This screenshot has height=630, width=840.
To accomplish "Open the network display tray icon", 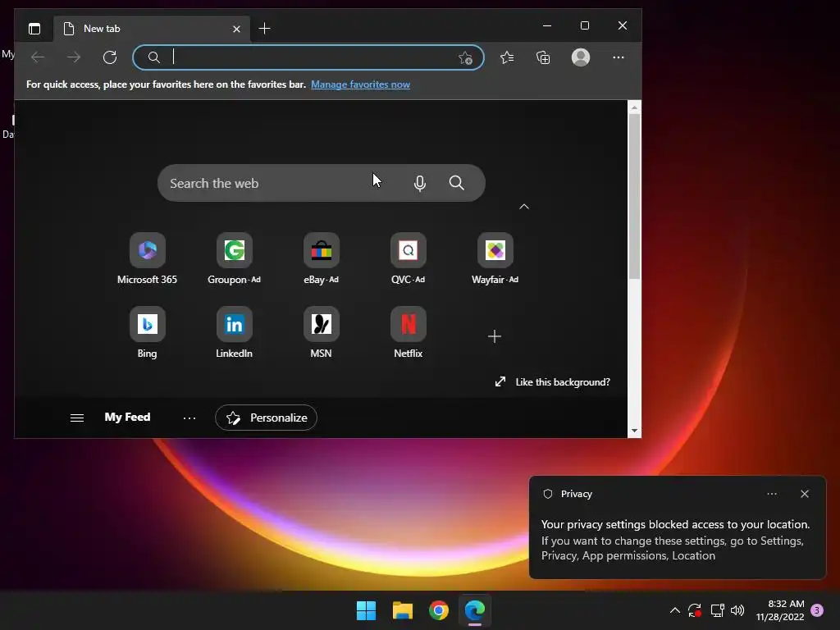I will click(717, 610).
